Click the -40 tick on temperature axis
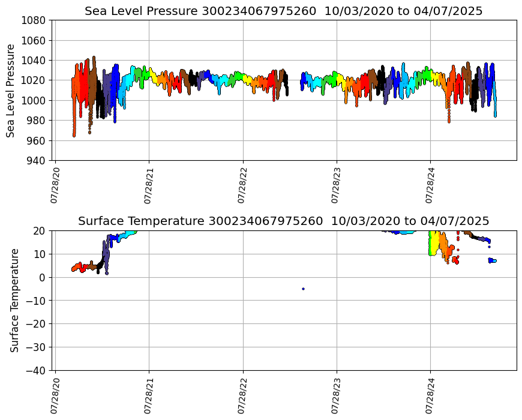 (38, 371)
